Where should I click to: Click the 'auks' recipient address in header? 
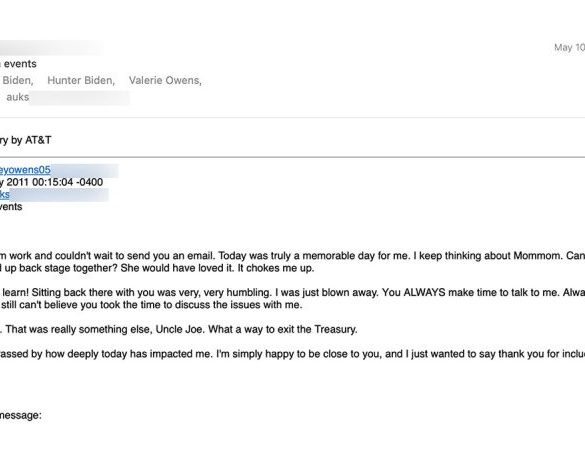[18, 97]
